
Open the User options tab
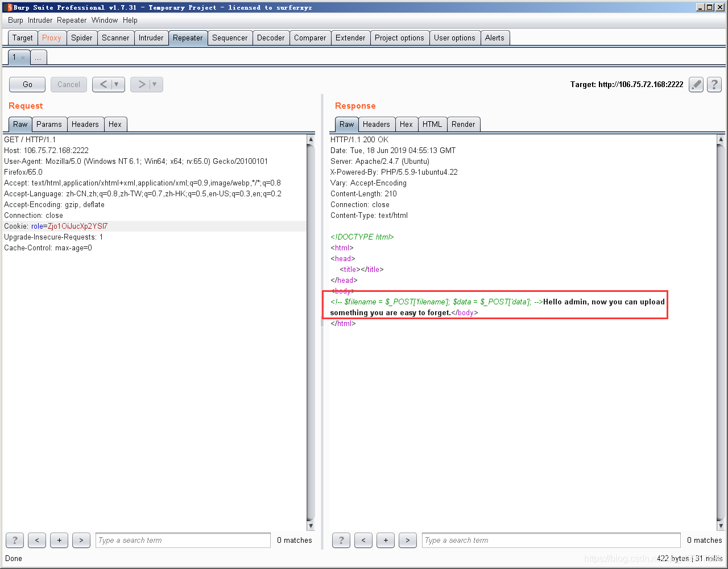[454, 38]
